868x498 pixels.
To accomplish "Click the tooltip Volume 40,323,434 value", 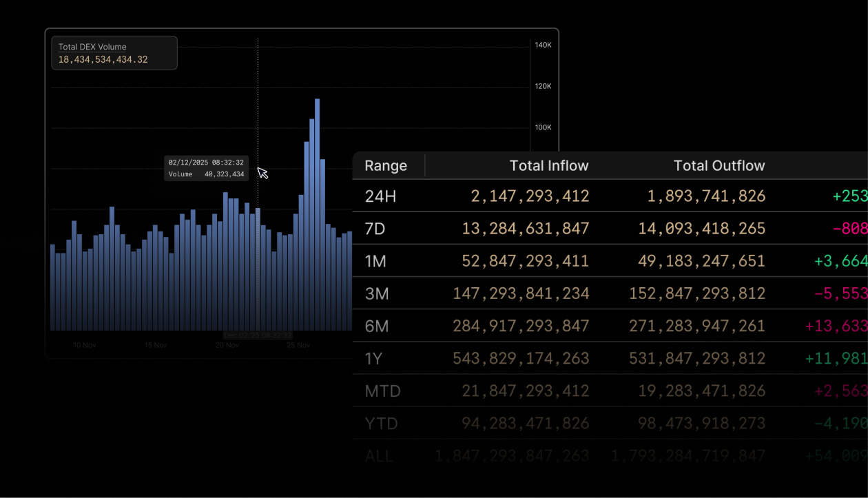I will [x=224, y=174].
